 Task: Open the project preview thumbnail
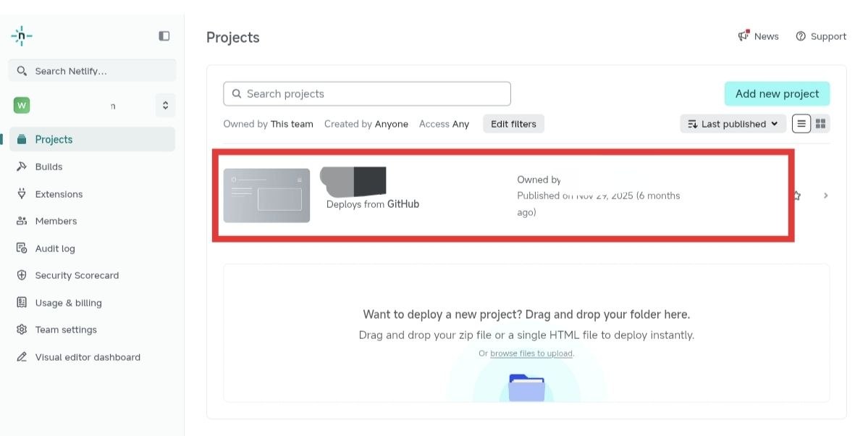(267, 196)
